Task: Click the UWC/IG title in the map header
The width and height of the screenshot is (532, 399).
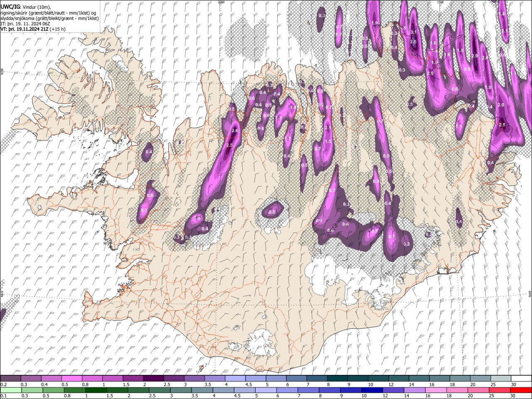Action: (x=10, y=7)
